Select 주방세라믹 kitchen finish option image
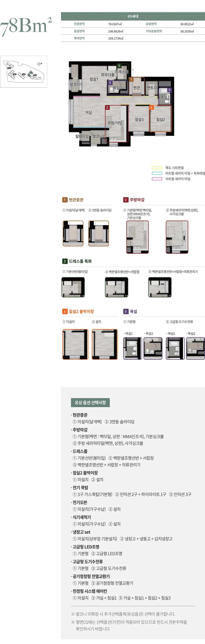 [x=177, y=237]
